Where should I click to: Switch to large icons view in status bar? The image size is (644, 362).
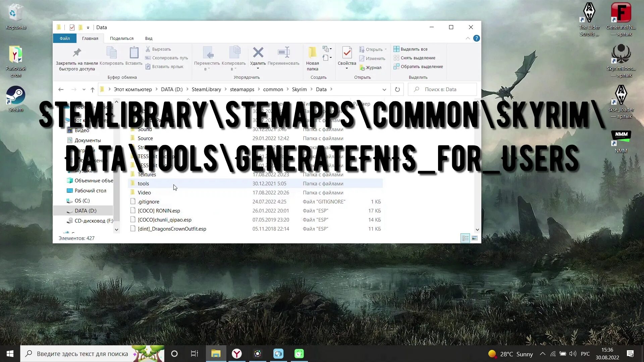(475, 238)
